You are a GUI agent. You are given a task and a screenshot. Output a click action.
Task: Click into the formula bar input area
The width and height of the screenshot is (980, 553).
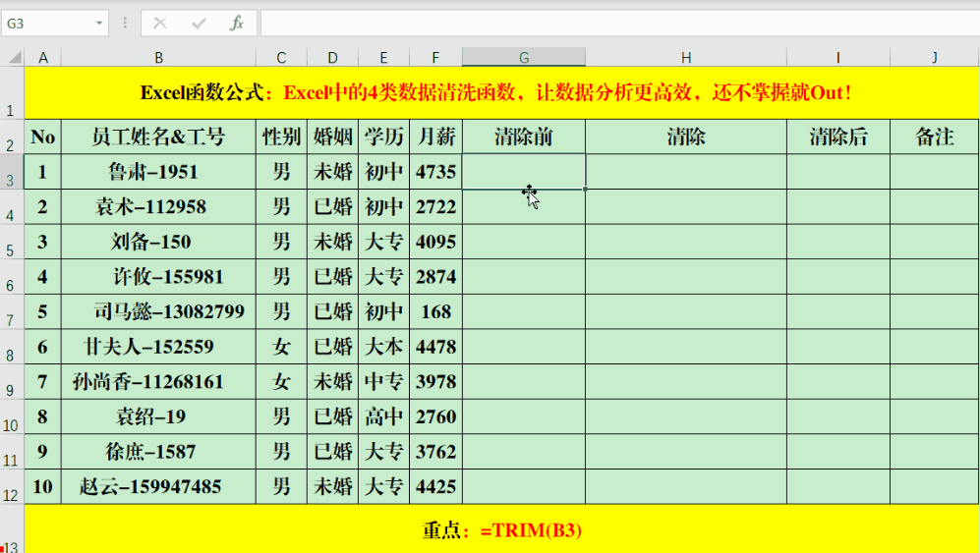pyautogui.click(x=620, y=24)
